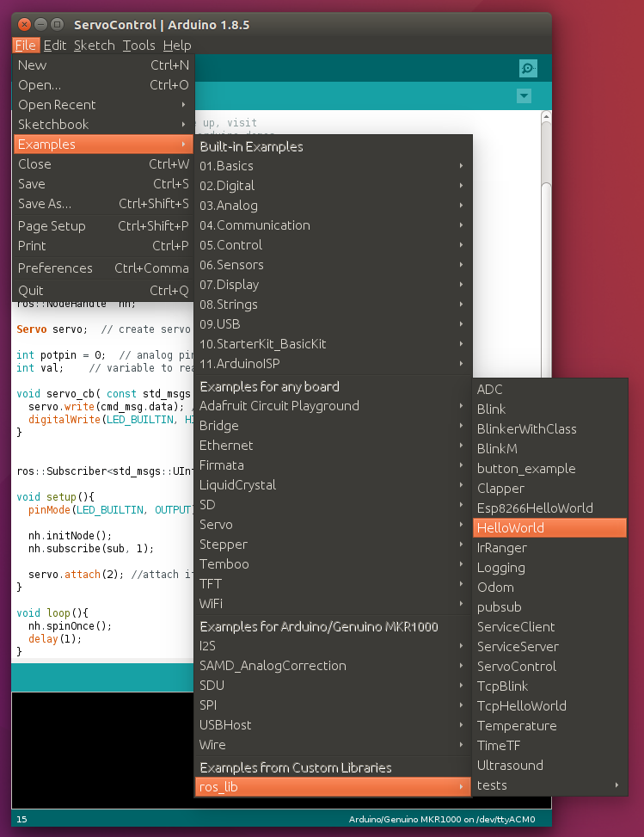Expand the 02.Digital examples submenu

[333, 186]
